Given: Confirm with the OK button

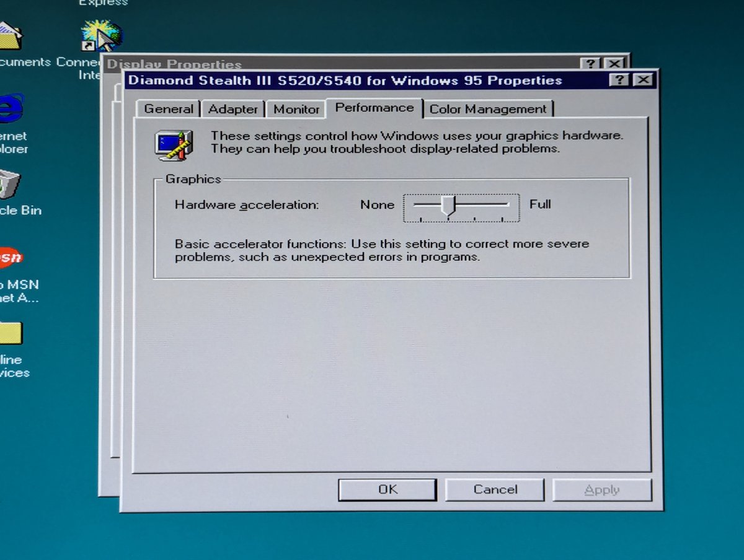Looking at the screenshot, I should 387,489.
